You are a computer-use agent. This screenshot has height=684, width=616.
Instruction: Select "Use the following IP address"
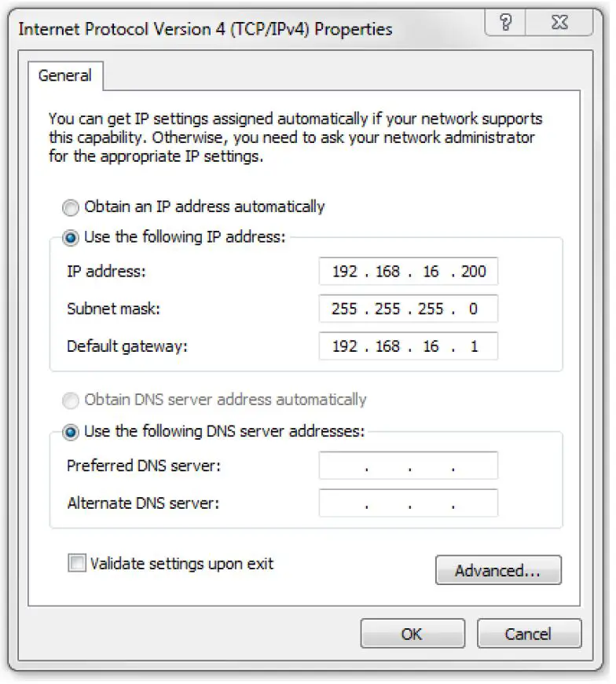pyautogui.click(x=70, y=236)
